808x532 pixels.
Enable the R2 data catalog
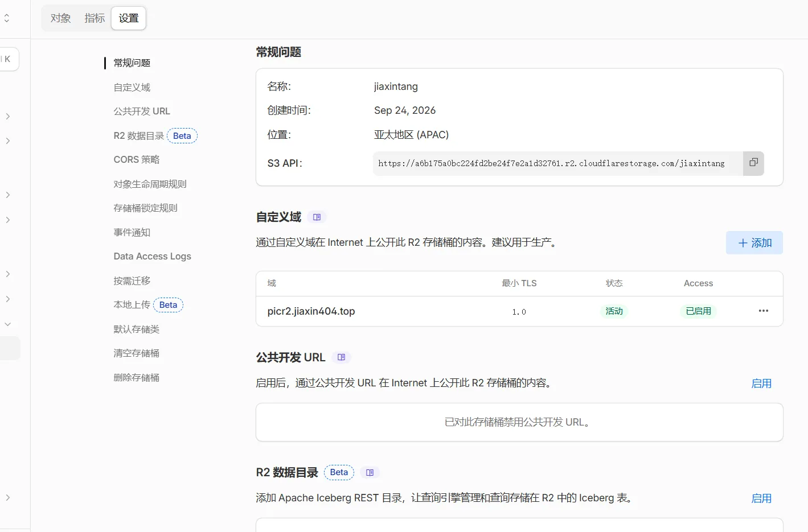pyautogui.click(x=761, y=498)
